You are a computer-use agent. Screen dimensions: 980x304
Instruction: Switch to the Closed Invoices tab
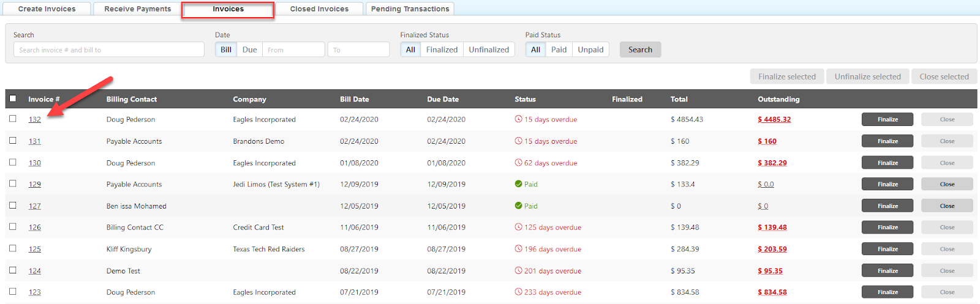[x=319, y=9]
